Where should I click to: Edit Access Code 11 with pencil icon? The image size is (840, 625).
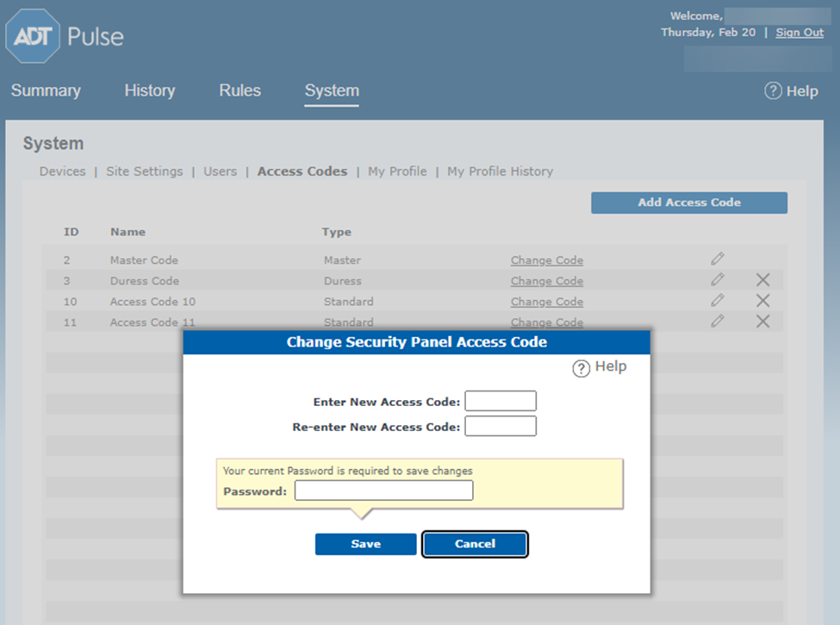[718, 321]
